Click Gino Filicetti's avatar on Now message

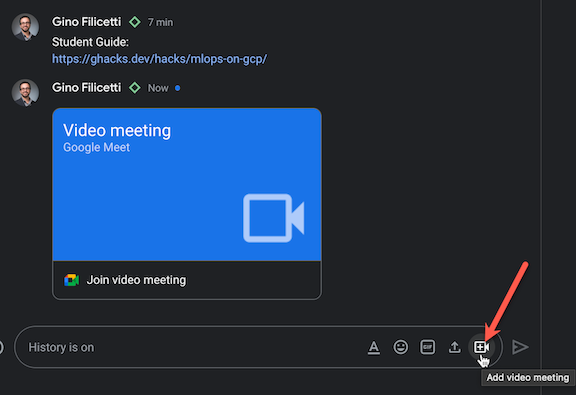click(25, 93)
